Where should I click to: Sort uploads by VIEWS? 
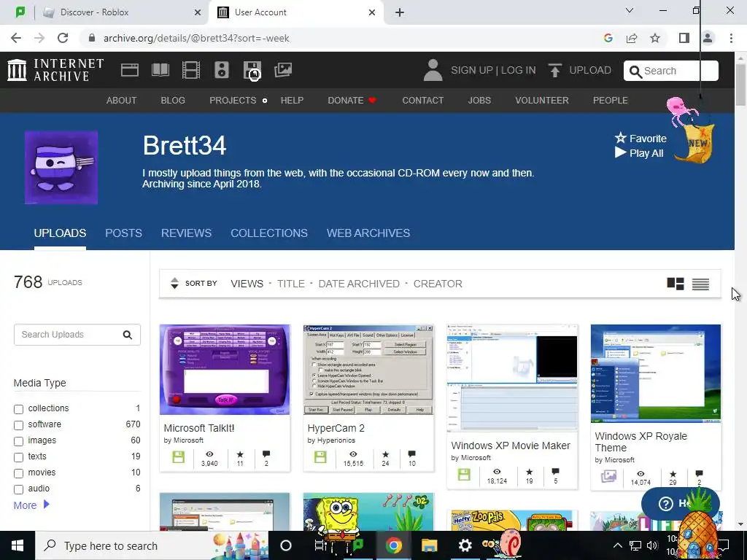[x=247, y=284]
